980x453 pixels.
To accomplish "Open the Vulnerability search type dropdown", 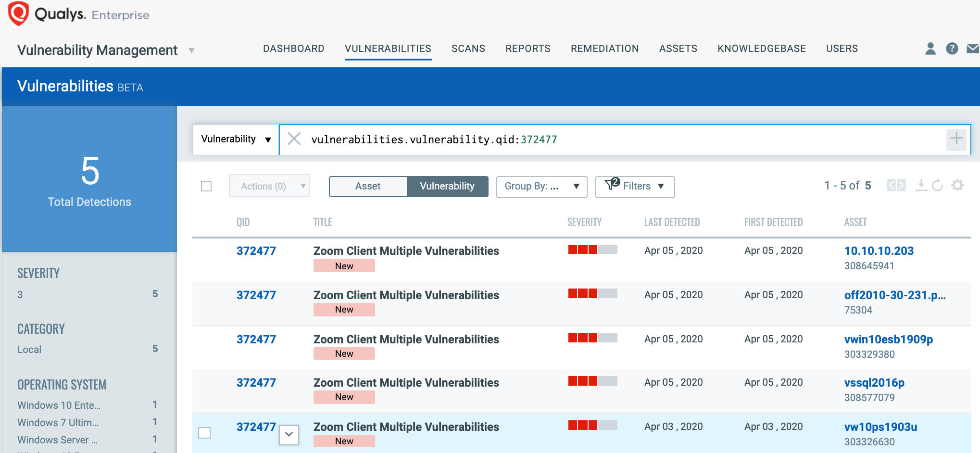I will [236, 139].
